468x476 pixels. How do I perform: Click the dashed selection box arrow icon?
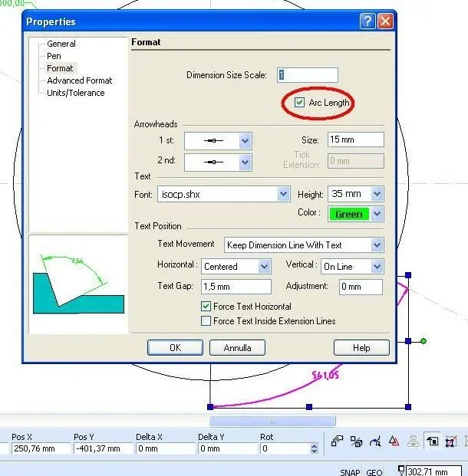click(433, 441)
